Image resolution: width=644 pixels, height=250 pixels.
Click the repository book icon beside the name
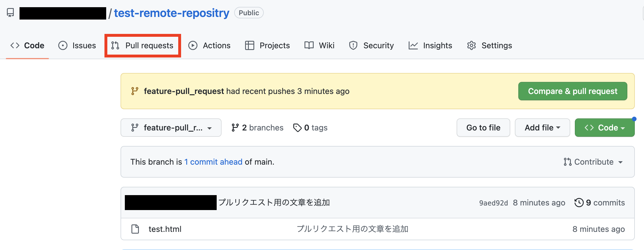[10, 13]
